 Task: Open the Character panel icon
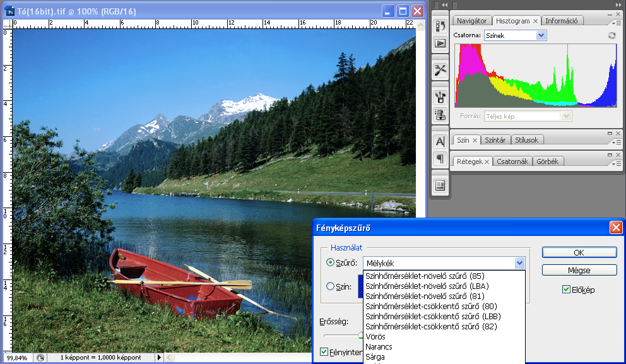click(440, 141)
